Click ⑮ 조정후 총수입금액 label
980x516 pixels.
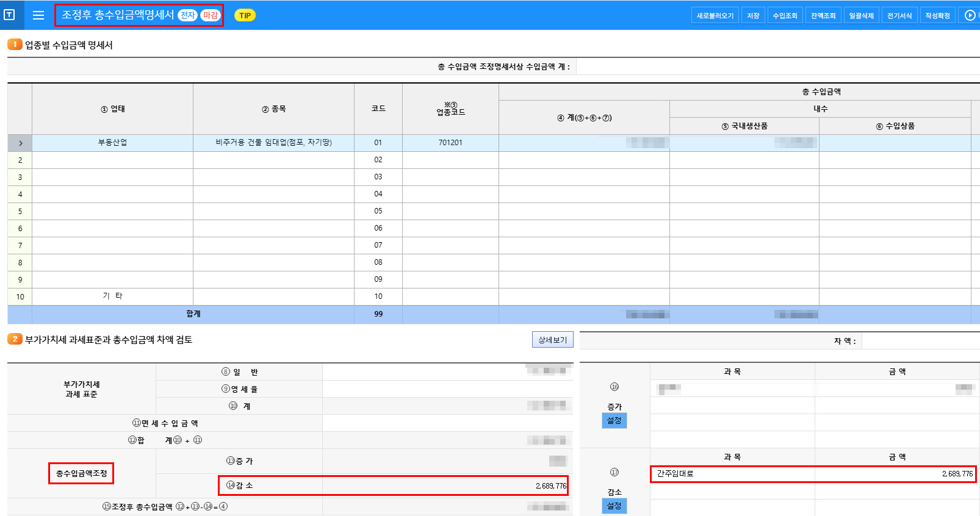coord(165,507)
